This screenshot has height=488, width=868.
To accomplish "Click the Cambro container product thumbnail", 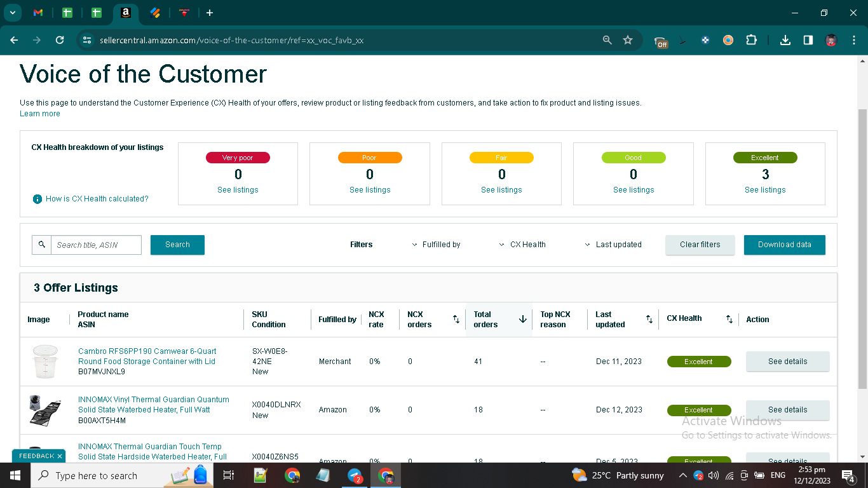I will pyautogui.click(x=44, y=362).
